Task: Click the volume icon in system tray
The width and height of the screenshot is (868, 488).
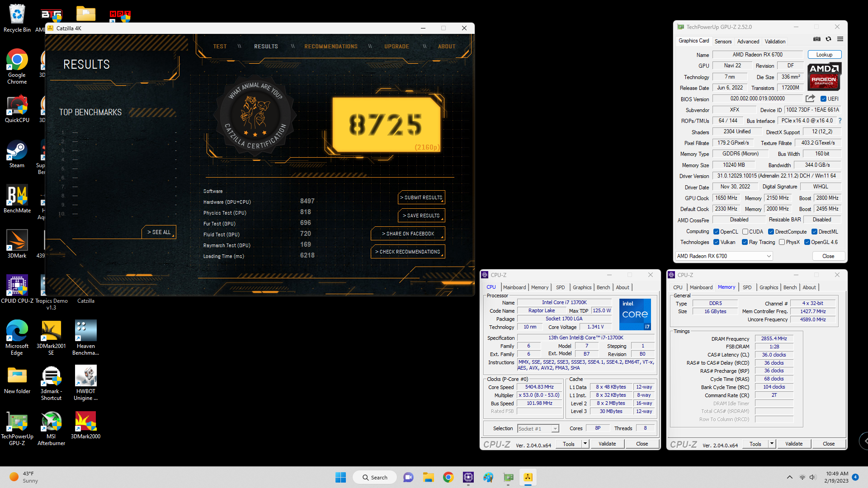Action: (x=812, y=477)
